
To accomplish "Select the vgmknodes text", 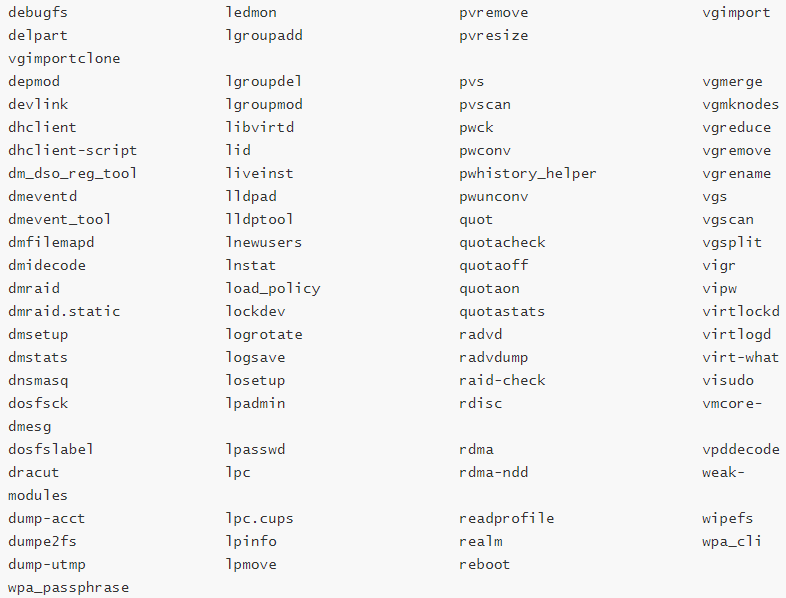I will pos(740,104).
